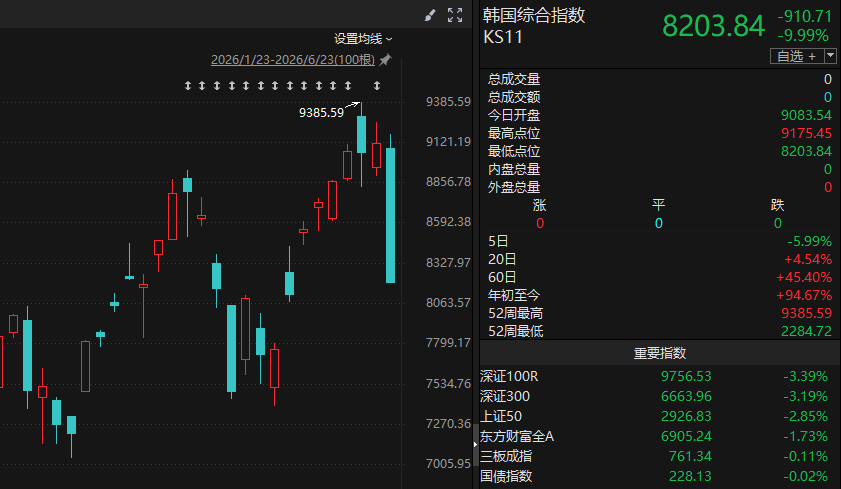Click the 今日开盘 value 9083.54

806,115
